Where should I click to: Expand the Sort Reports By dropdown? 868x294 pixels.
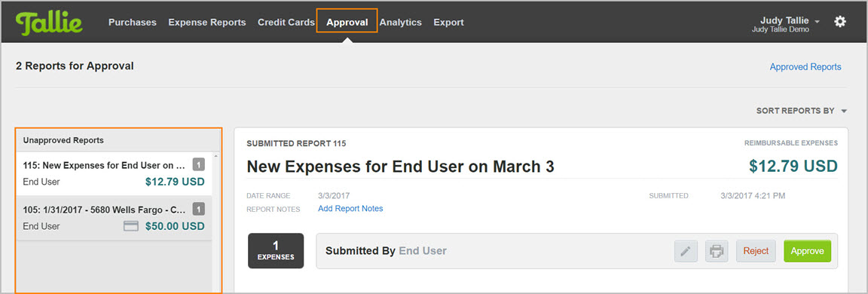coord(802,111)
